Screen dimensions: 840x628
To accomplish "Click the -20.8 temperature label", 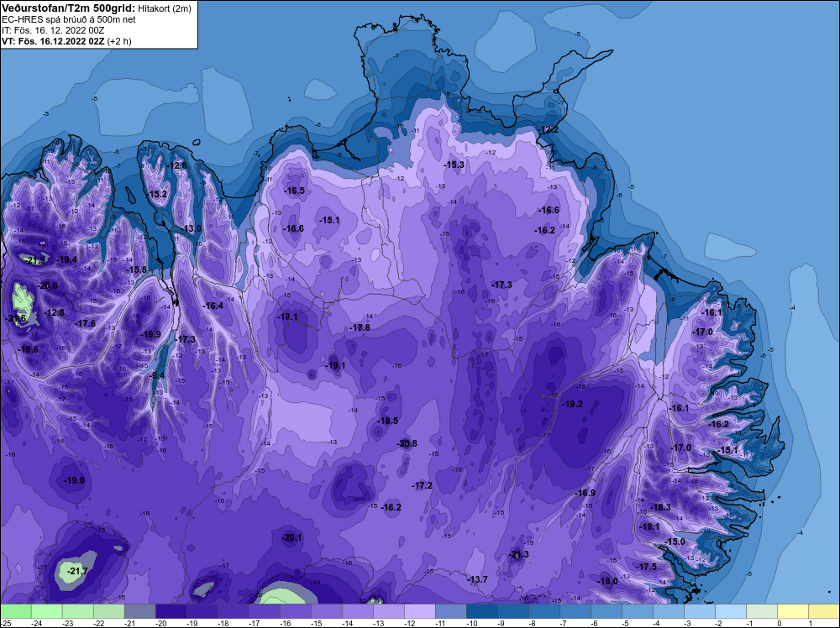I will point(407,443).
